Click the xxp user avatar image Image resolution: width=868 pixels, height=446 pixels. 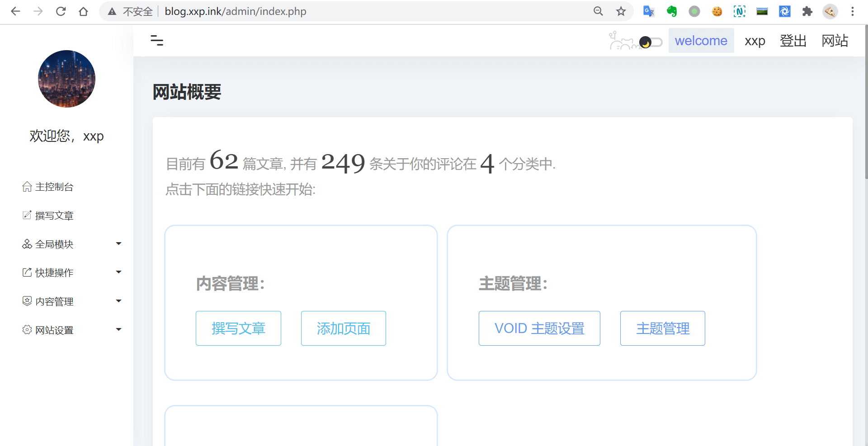click(66, 79)
